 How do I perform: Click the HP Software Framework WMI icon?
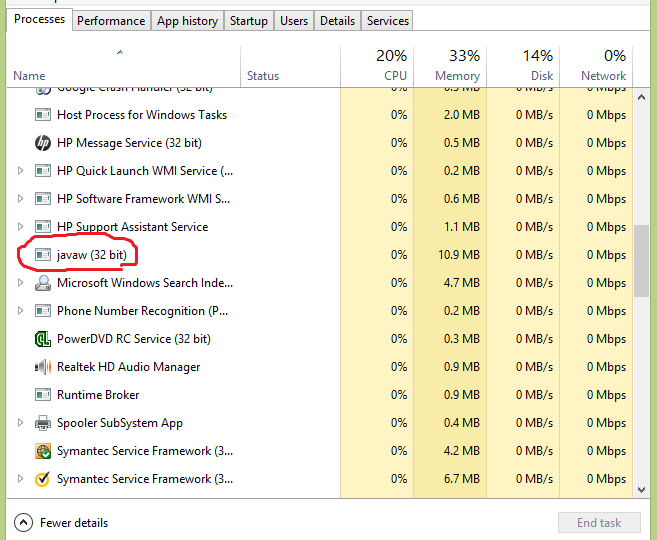[x=43, y=199]
